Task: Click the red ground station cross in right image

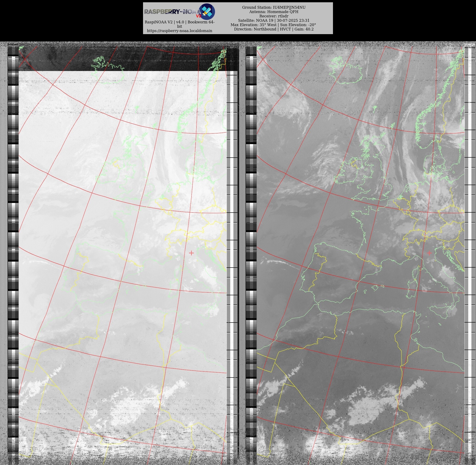Action: point(429,253)
